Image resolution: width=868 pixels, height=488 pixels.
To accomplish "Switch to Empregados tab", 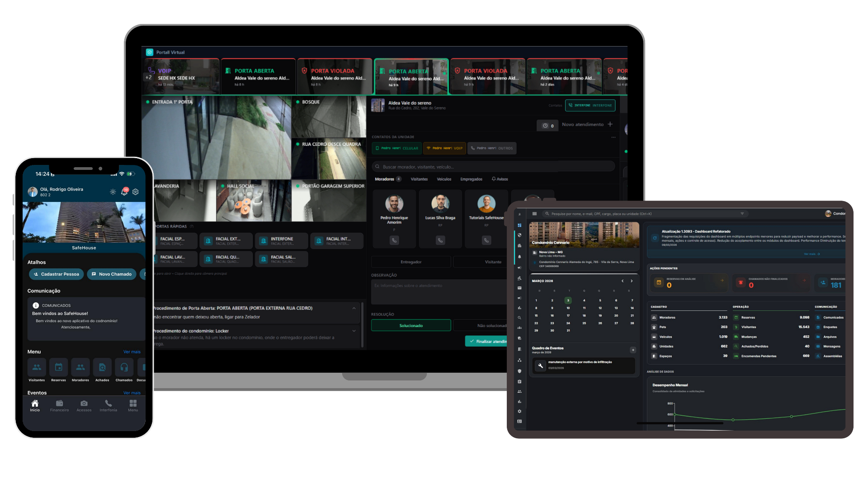I will pyautogui.click(x=471, y=179).
